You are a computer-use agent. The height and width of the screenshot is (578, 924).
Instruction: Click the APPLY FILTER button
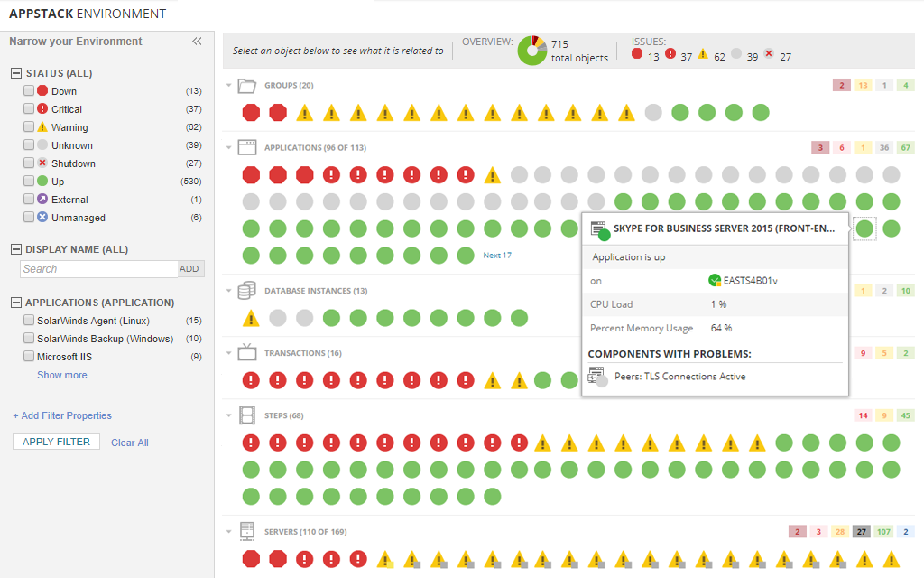tap(55, 442)
